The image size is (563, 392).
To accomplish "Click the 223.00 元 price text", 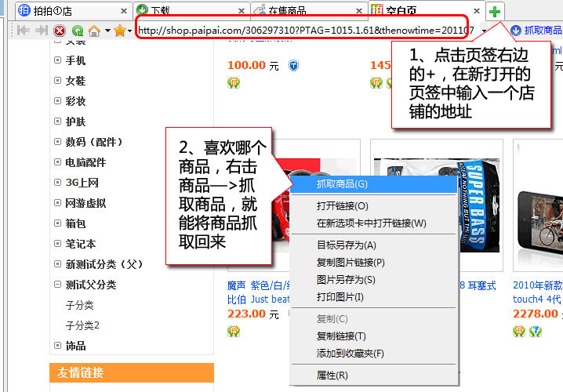I will [x=253, y=314].
